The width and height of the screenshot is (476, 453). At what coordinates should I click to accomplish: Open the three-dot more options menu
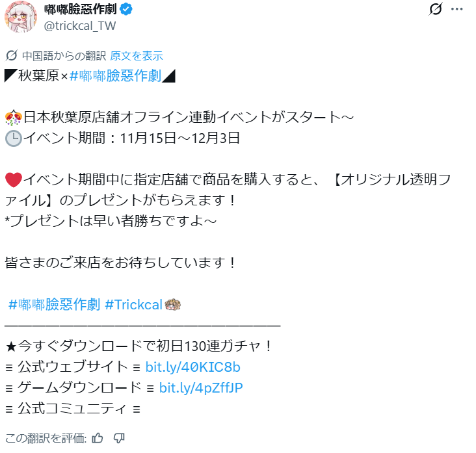pyautogui.click(x=456, y=9)
